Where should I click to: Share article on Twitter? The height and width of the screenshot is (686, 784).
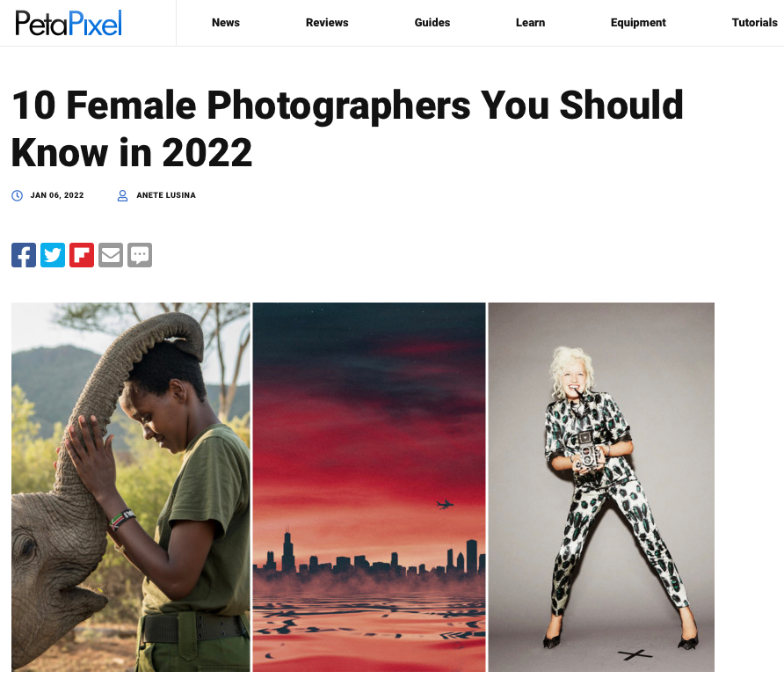point(53,255)
